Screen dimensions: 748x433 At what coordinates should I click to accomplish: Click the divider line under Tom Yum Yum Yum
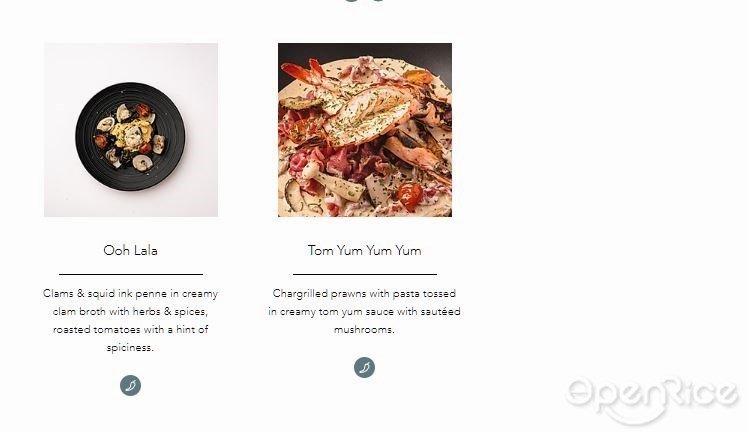pos(365,275)
